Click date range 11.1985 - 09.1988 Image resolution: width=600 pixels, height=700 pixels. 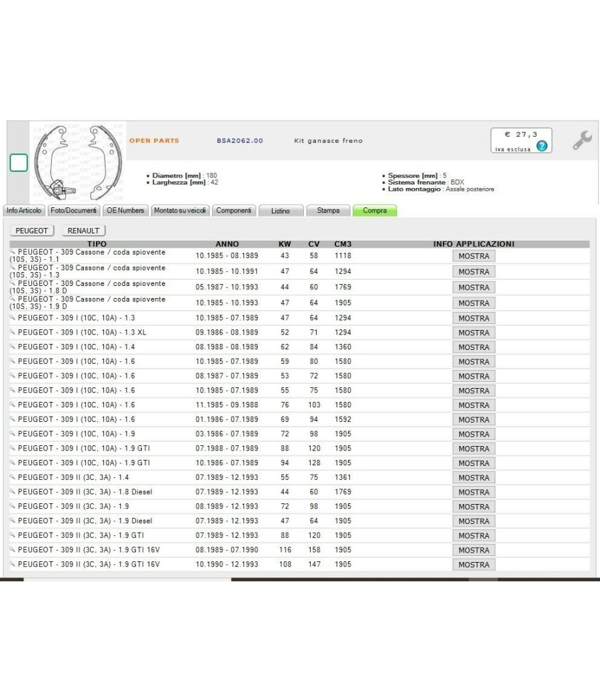tap(227, 405)
